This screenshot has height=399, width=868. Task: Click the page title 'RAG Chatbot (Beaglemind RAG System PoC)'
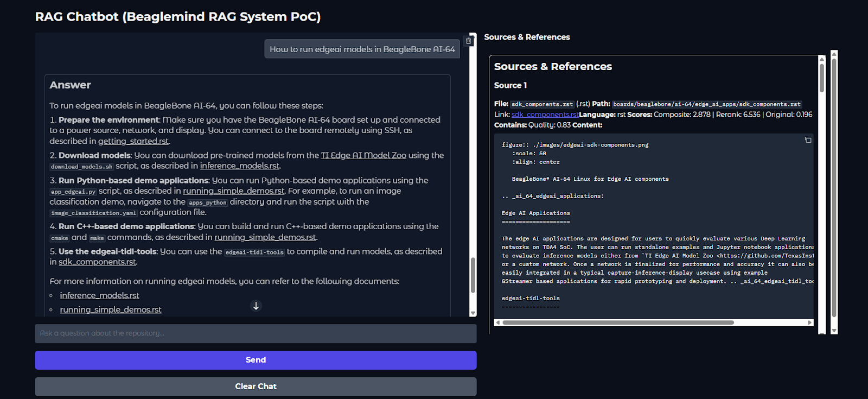tap(178, 17)
